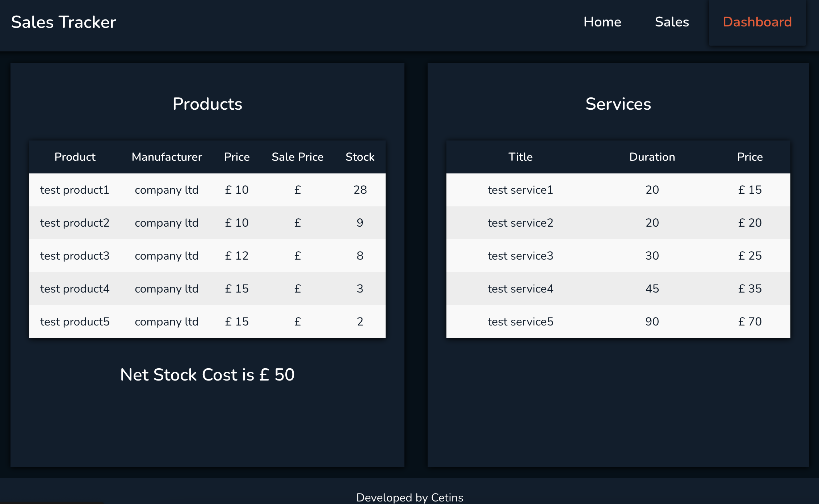Click the Price column header in Services table
The image size is (819, 504).
click(749, 157)
